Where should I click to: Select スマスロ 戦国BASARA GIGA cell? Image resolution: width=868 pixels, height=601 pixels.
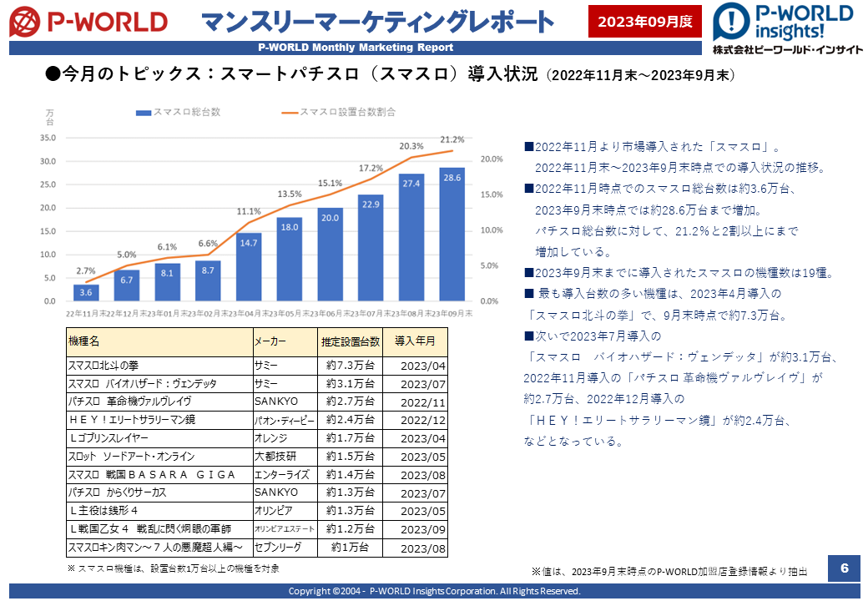(x=159, y=475)
